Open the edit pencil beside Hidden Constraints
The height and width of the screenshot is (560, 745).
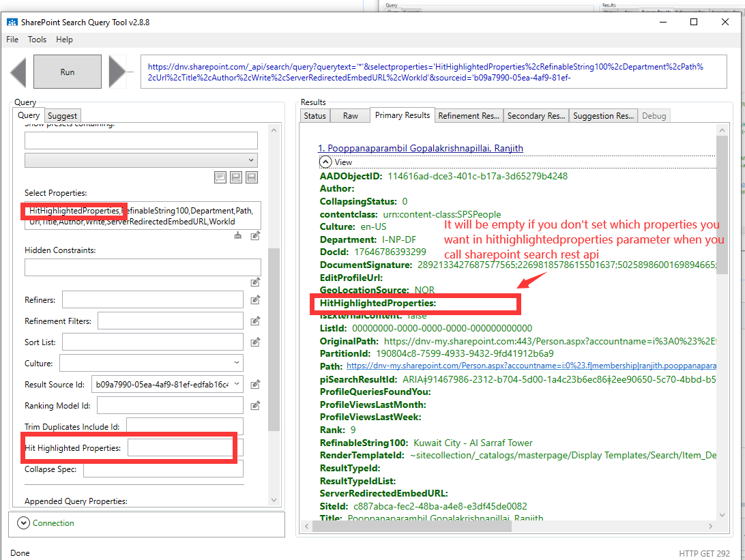[x=254, y=281]
